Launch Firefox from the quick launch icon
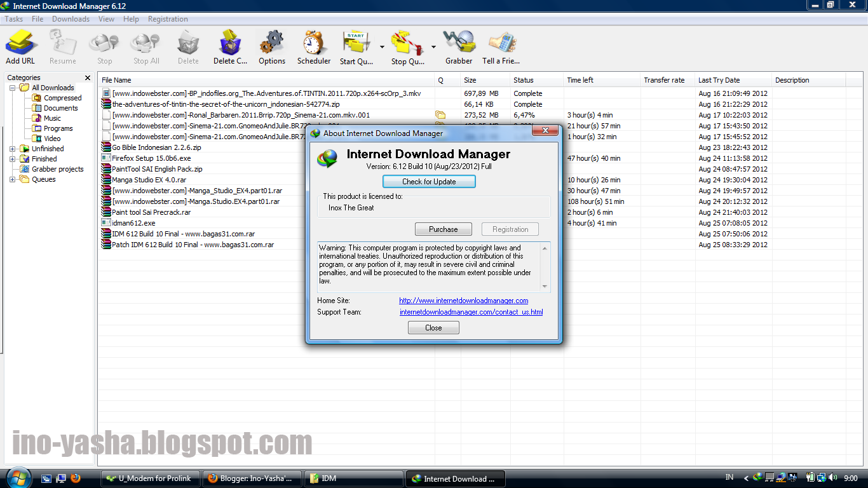 (x=76, y=478)
